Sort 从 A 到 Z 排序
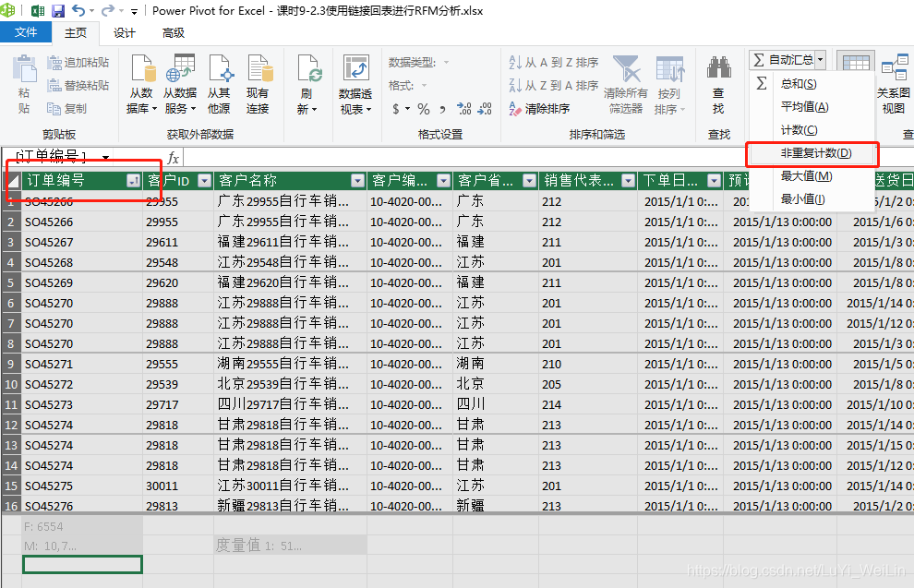 point(553,63)
